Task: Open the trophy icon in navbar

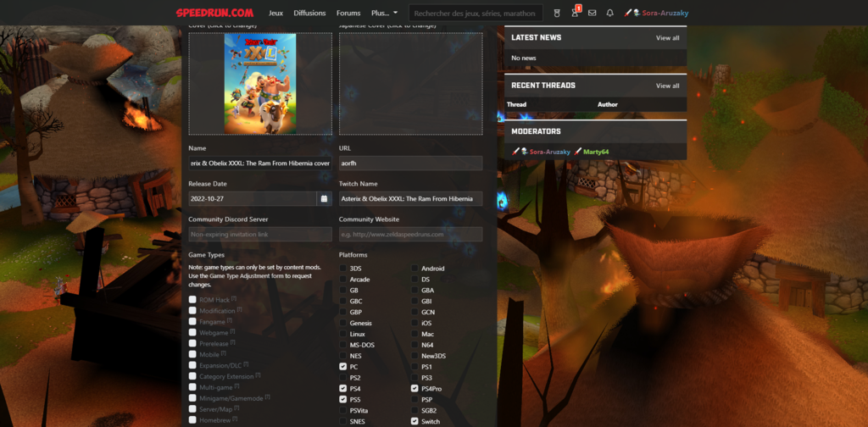Action: point(558,13)
